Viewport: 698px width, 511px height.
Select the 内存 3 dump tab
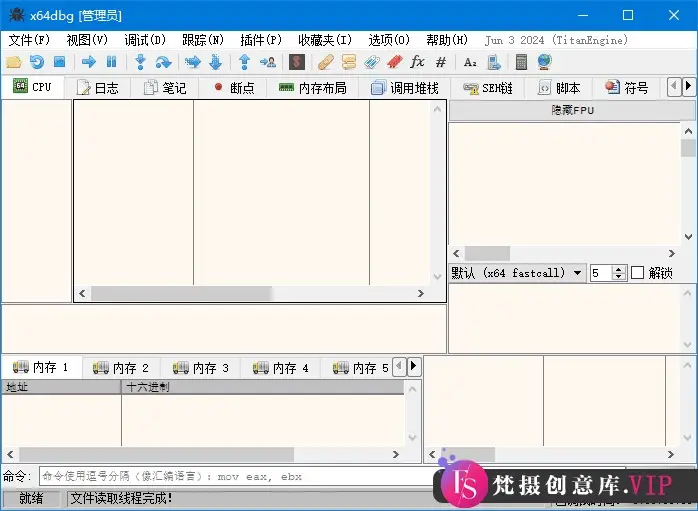click(201, 368)
